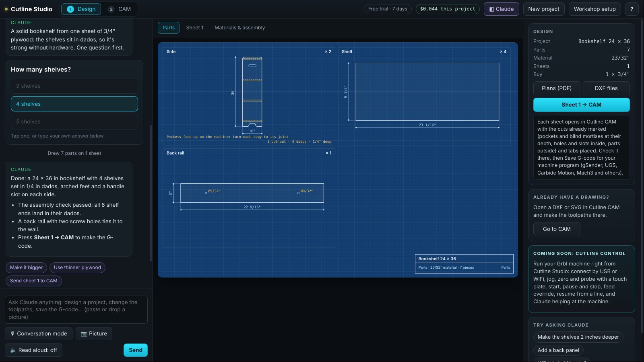Click the Sheet 1 → CAM button

[x=582, y=105]
